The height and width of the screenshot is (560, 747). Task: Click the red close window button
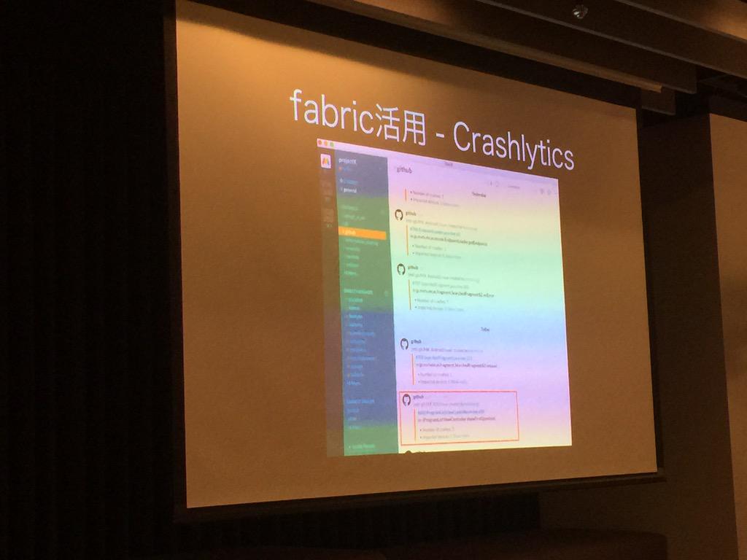click(320, 142)
